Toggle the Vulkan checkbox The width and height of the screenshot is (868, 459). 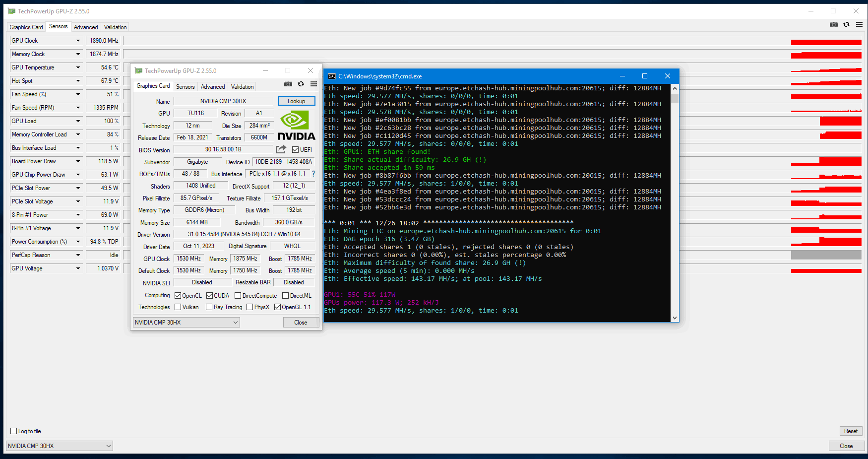pyautogui.click(x=178, y=307)
